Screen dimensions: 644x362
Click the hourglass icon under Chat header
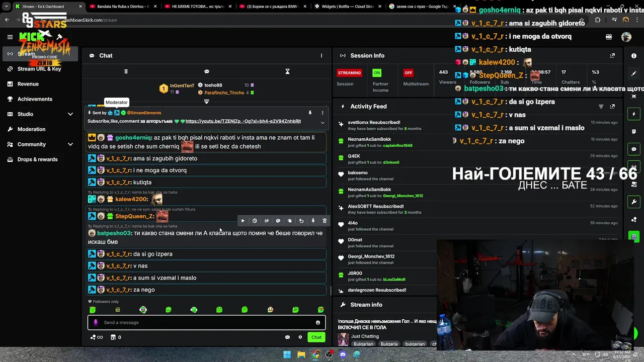pos(287,71)
